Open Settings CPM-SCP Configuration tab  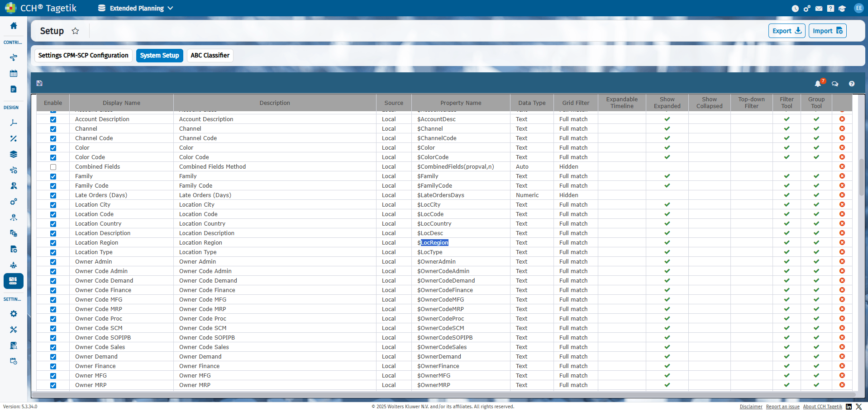coord(83,55)
